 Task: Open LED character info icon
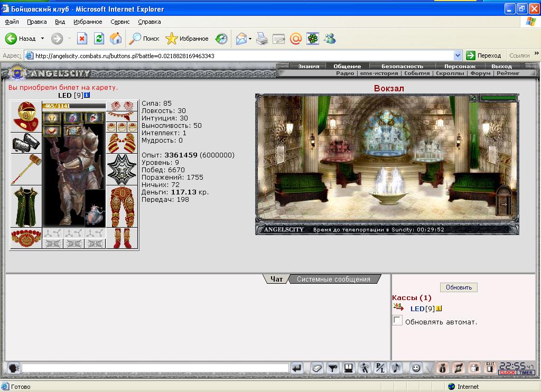tap(87, 95)
